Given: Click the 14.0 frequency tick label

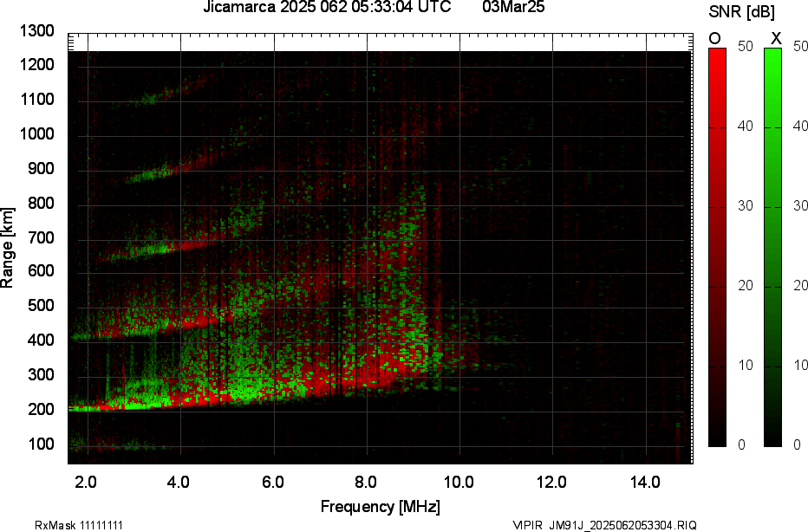Looking at the screenshot, I should 645,483.
